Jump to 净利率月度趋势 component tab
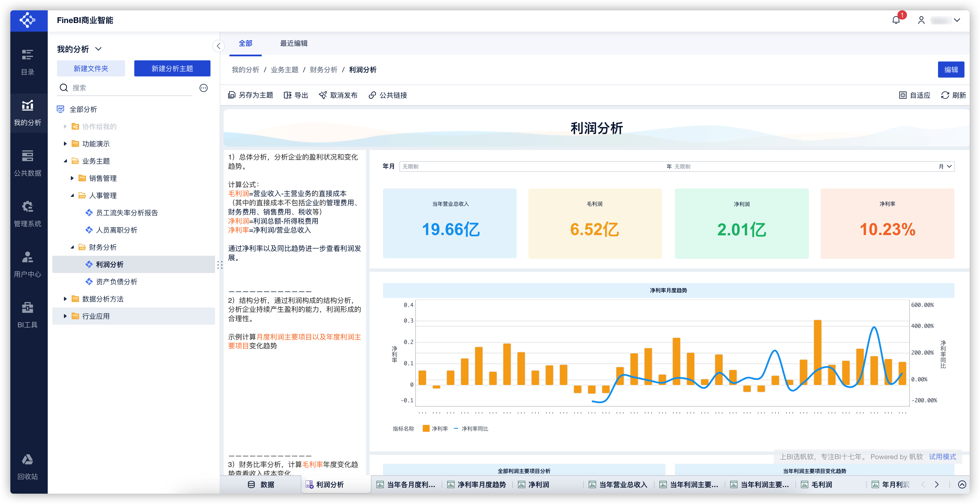 tap(476, 485)
